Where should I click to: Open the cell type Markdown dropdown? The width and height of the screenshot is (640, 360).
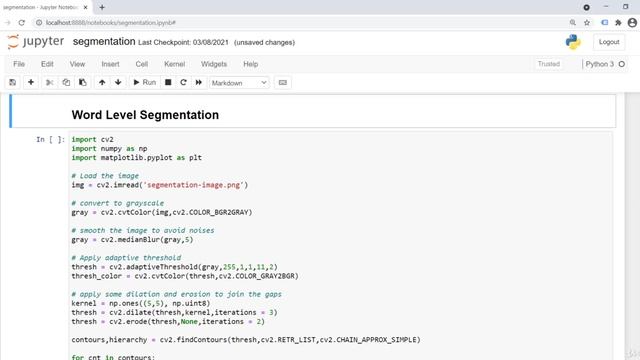239,83
